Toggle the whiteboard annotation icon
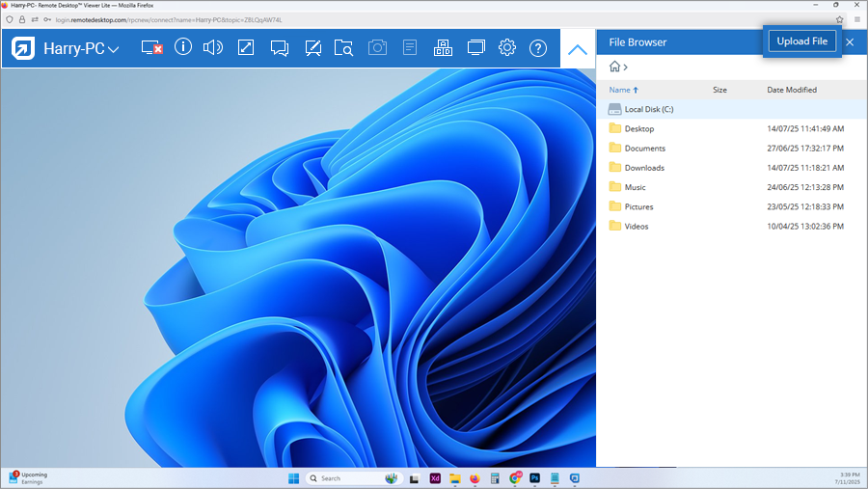This screenshot has width=868, height=489. tap(312, 48)
